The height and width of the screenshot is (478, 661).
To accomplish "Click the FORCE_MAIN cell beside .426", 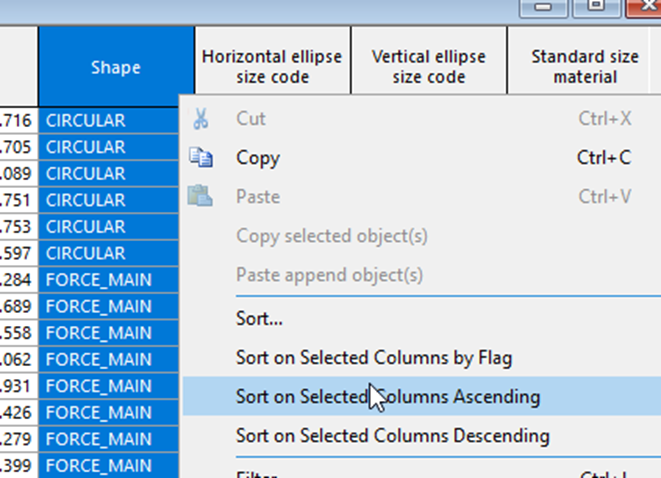I will 108,413.
